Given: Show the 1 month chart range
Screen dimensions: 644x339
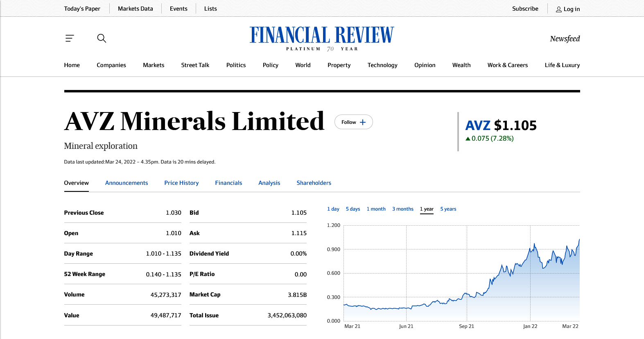Looking at the screenshot, I should [376, 209].
